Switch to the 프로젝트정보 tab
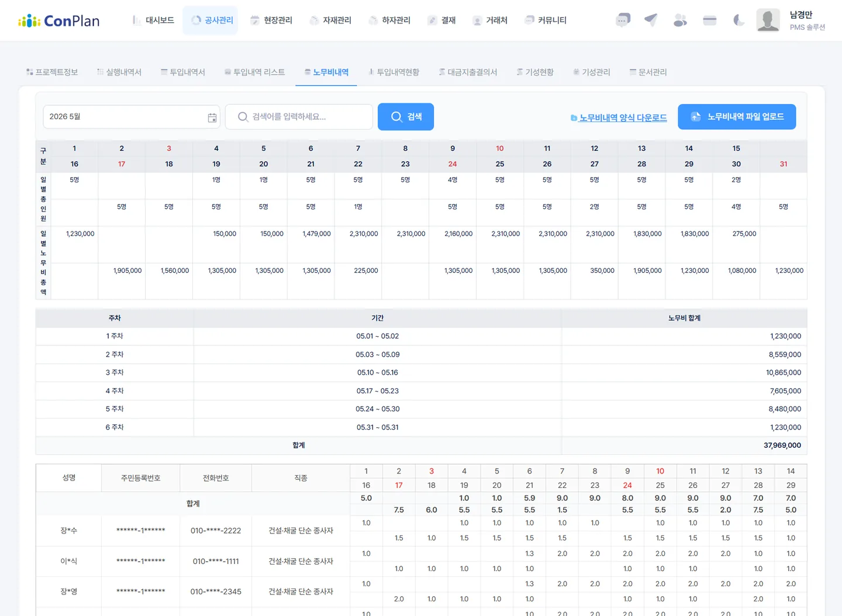The image size is (842, 616). (x=52, y=72)
